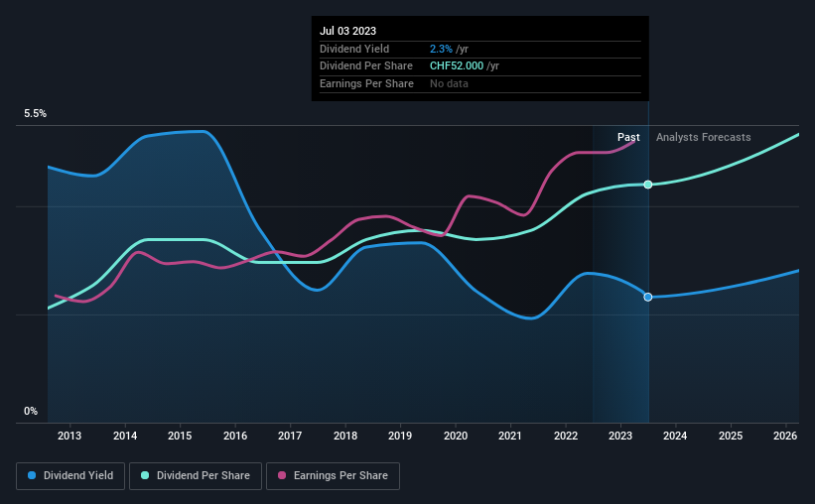Select the teal dividend per share data point marker
The width and height of the screenshot is (815, 504).
648,185
